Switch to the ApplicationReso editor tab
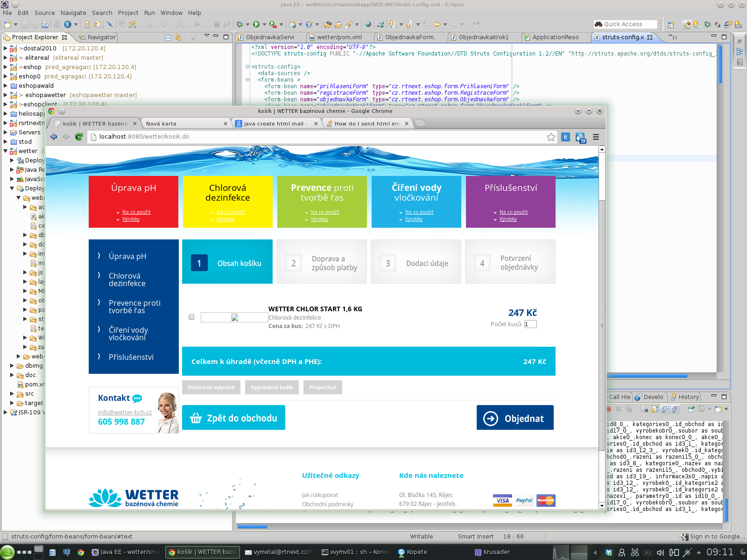This screenshot has width=747, height=560. coord(555,37)
